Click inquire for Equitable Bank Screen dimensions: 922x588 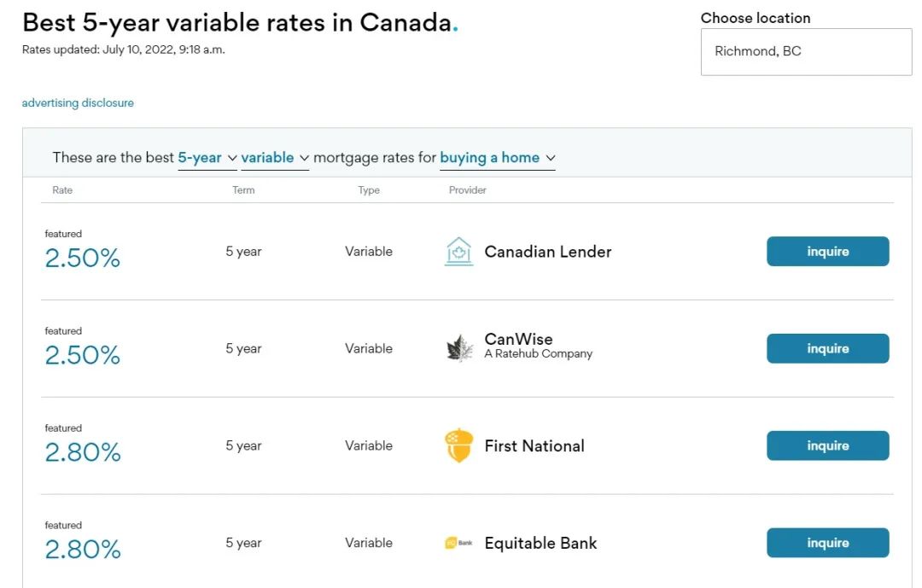[827, 543]
